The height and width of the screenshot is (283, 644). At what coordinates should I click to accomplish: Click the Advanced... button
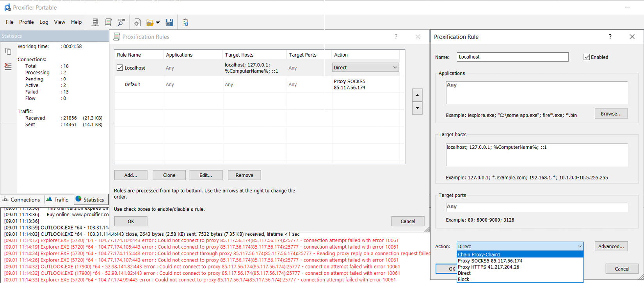click(611, 246)
